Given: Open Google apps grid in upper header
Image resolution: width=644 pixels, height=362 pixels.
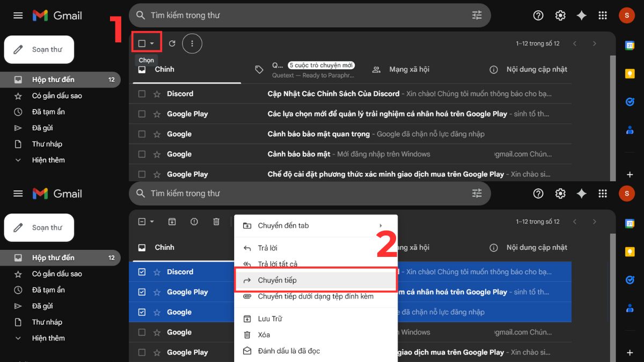Looking at the screenshot, I should pos(603,16).
